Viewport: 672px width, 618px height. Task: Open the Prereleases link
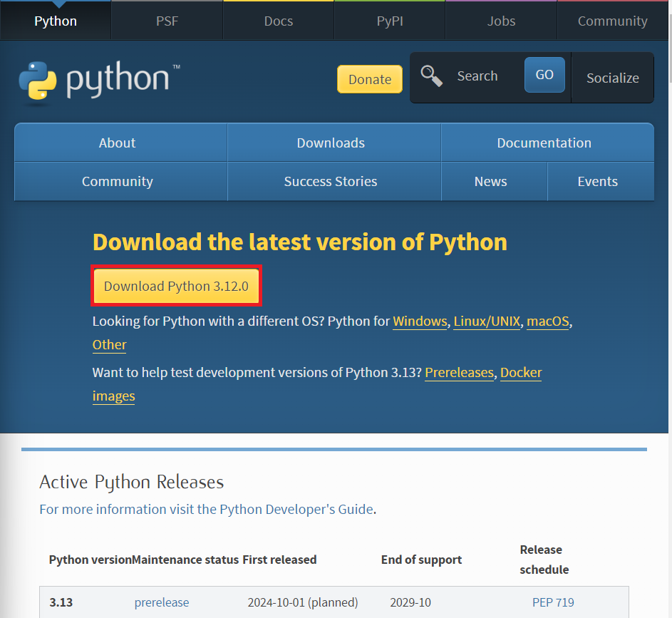pyautogui.click(x=459, y=373)
